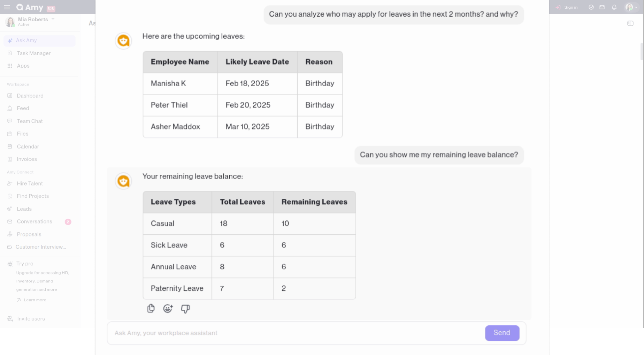Click the checkmark circle icon in header
Viewport: 644px width, 355px height.
pyautogui.click(x=591, y=7)
